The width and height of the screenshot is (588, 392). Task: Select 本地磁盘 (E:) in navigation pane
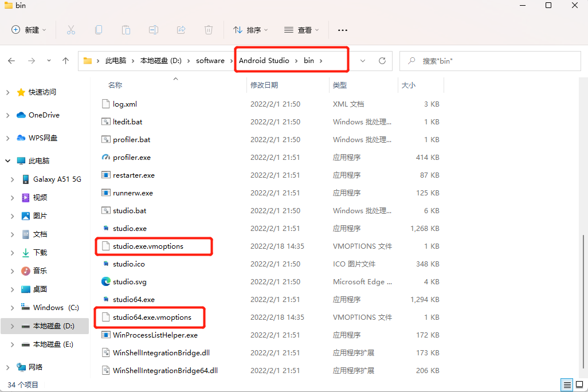pyautogui.click(x=53, y=344)
